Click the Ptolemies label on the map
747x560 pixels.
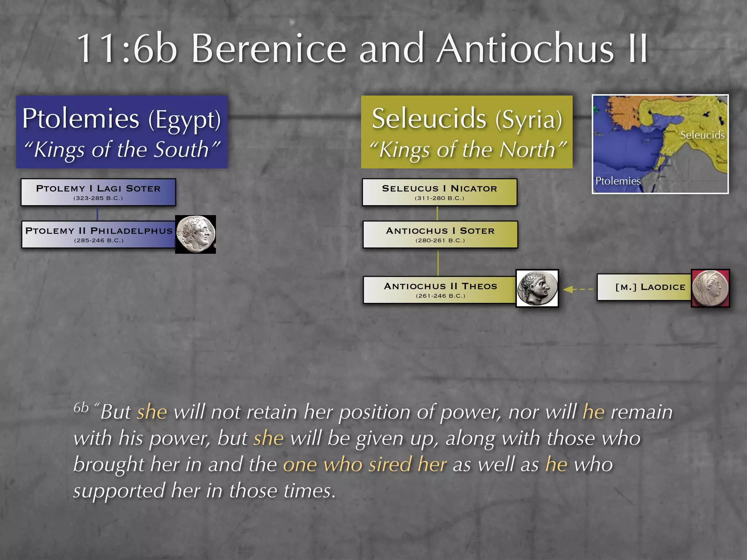[x=618, y=181]
